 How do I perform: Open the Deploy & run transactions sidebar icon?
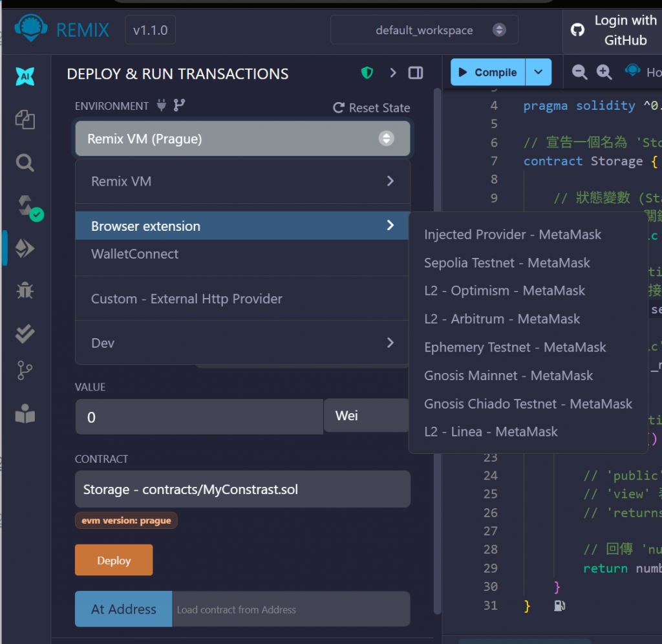tap(25, 248)
